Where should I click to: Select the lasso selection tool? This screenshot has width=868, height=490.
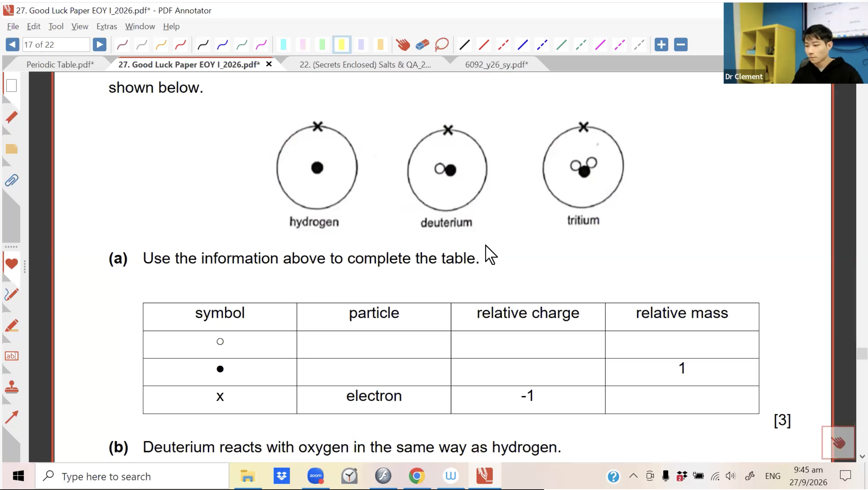[x=442, y=45]
